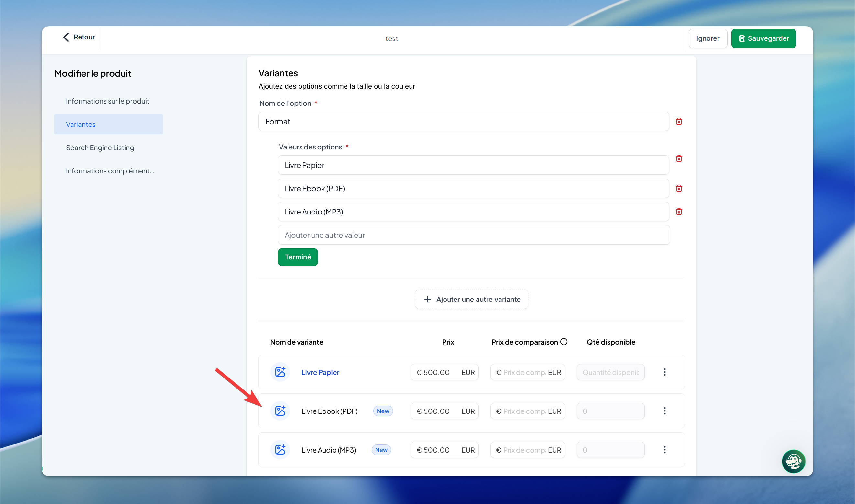This screenshot has width=855, height=504.
Task: Add image for Livre Ebook (PDF) variant
Action: [280, 411]
